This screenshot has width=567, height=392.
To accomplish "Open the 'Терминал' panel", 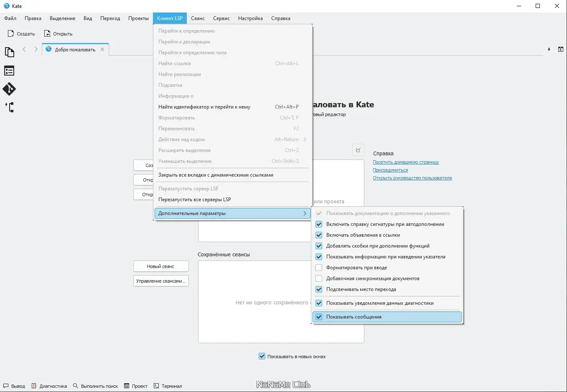I will (168, 386).
